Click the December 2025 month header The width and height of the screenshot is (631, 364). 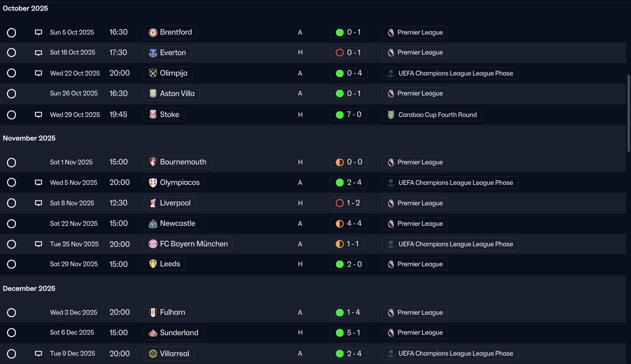(x=29, y=289)
